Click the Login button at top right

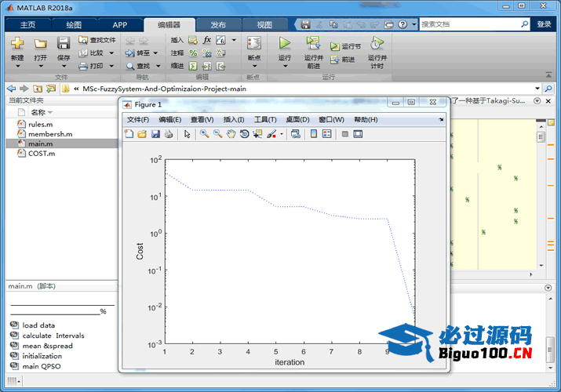point(544,24)
